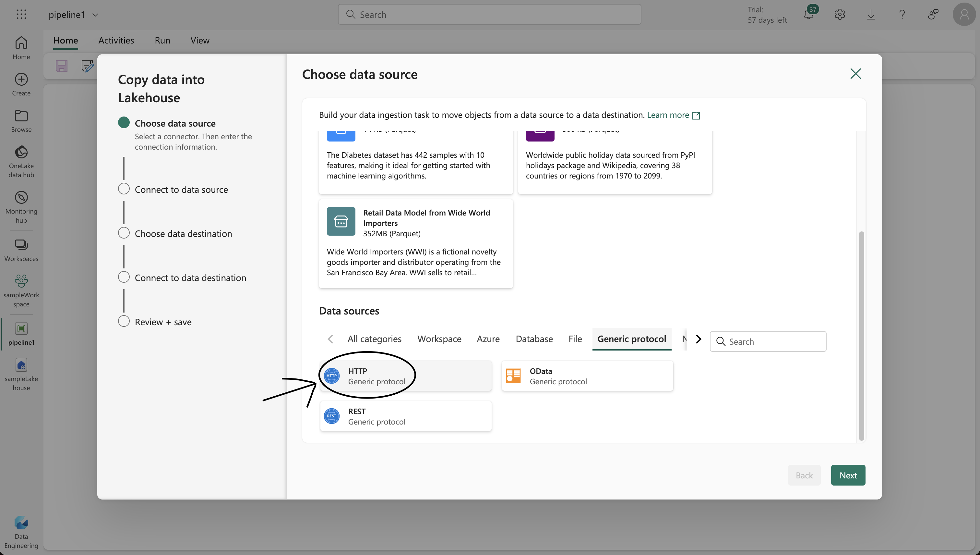Open the help question mark

902,15
